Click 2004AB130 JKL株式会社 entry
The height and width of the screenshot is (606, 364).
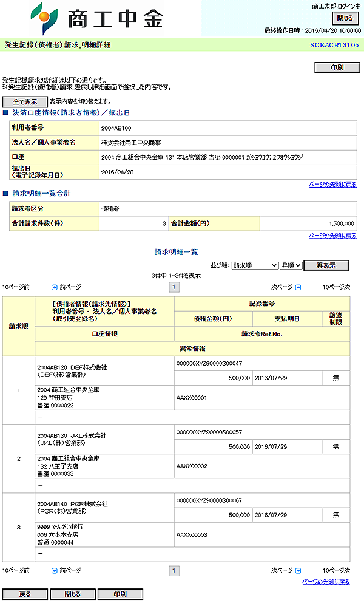(x=72, y=436)
